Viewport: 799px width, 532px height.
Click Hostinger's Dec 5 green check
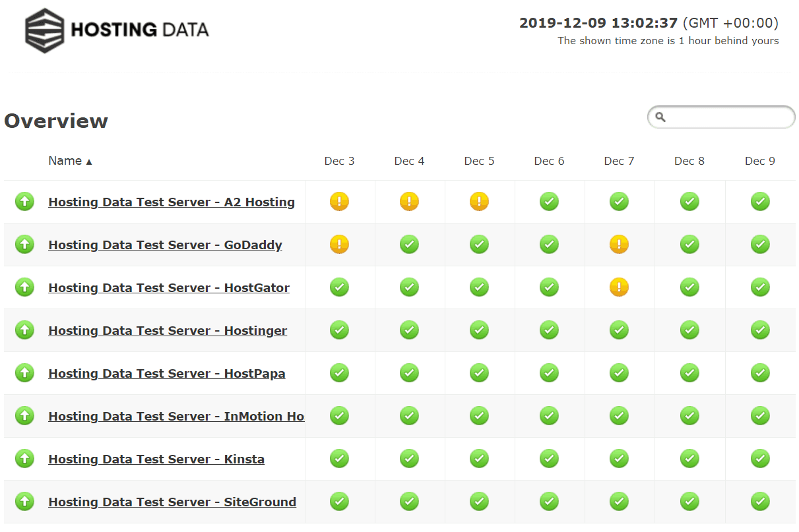click(479, 330)
